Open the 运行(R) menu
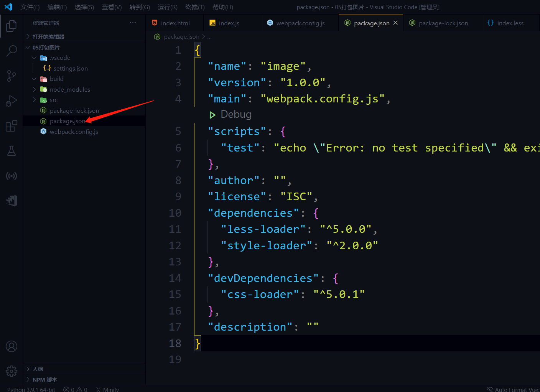The height and width of the screenshot is (392, 540). point(168,7)
